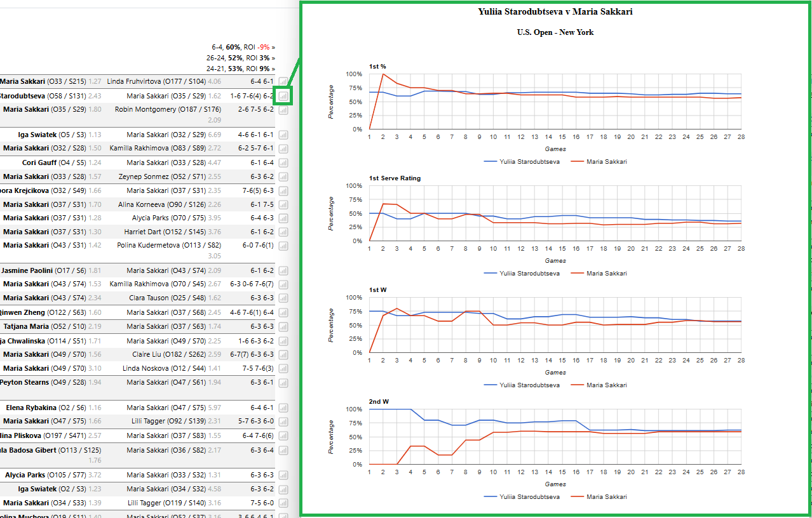Image resolution: width=812 pixels, height=518 pixels.
Task: Open chart icon in Linda Noskova match row
Action: [x=283, y=369]
